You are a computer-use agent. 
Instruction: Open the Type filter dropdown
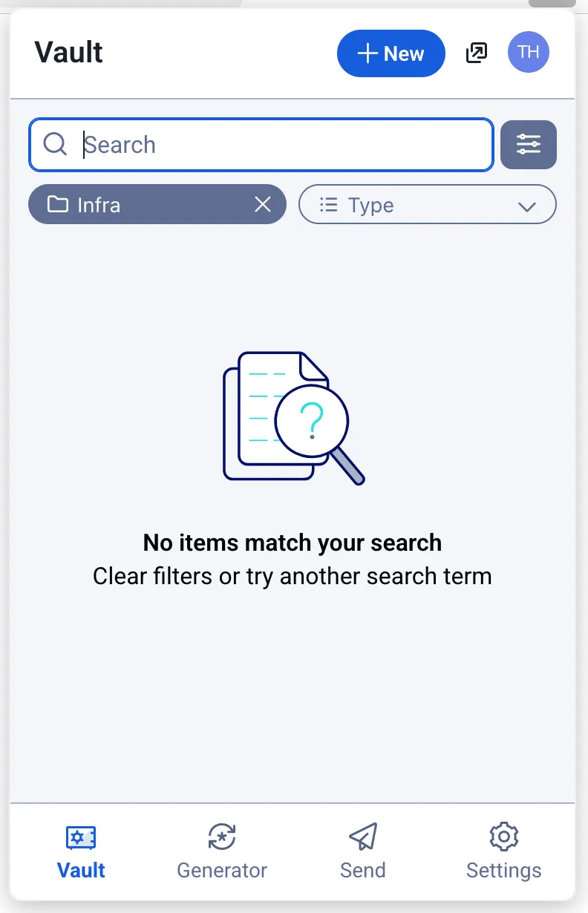point(427,204)
